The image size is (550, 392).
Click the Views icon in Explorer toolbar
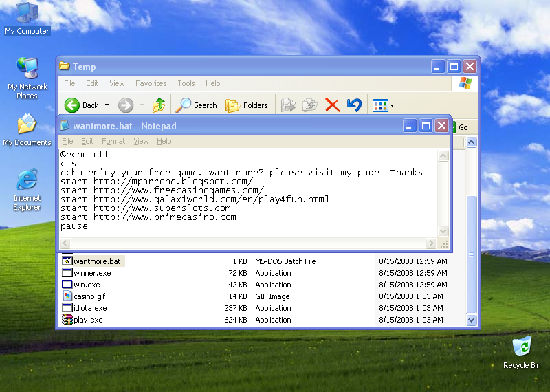pyautogui.click(x=380, y=105)
